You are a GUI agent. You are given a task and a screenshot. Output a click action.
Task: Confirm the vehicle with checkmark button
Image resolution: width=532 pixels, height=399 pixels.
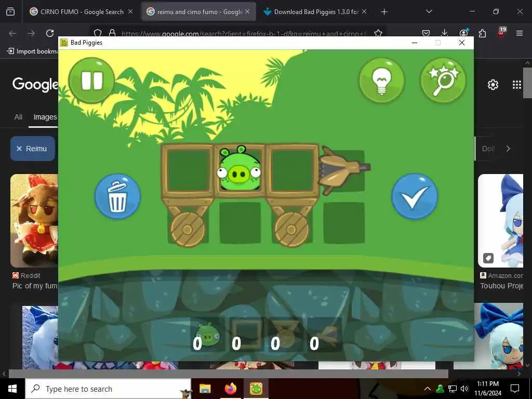click(x=415, y=196)
